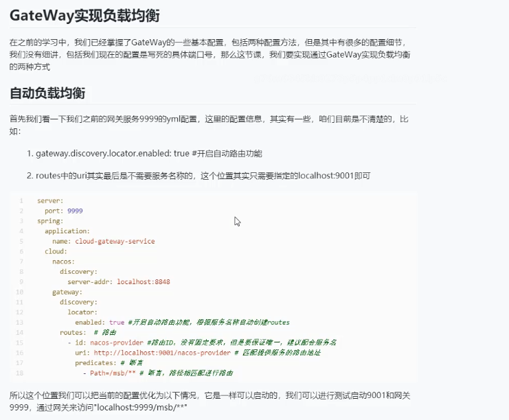
Task: Click "Path=/msb/**" in code line 18
Action: coord(113,373)
